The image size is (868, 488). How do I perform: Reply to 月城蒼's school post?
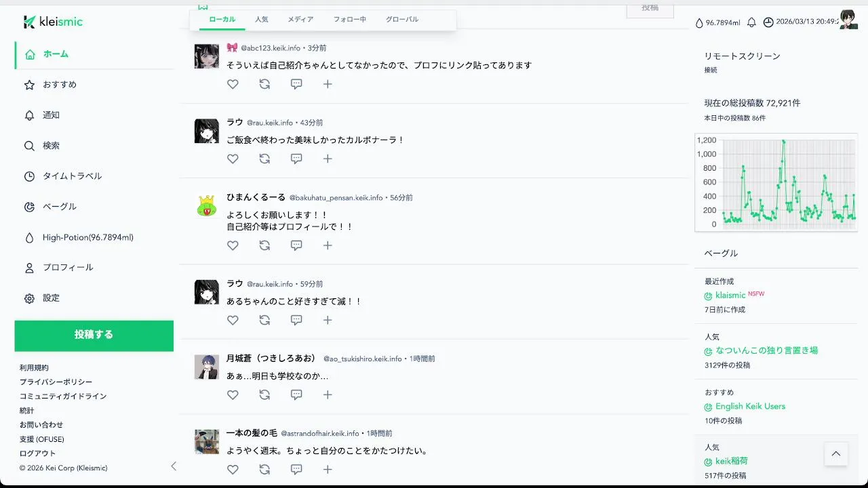pos(296,394)
